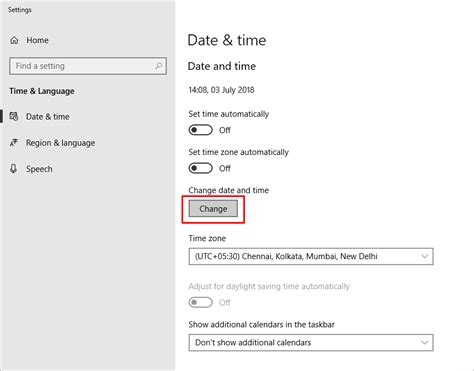
Task: Toggle Set time zone automatically switch
Action: coord(200,168)
